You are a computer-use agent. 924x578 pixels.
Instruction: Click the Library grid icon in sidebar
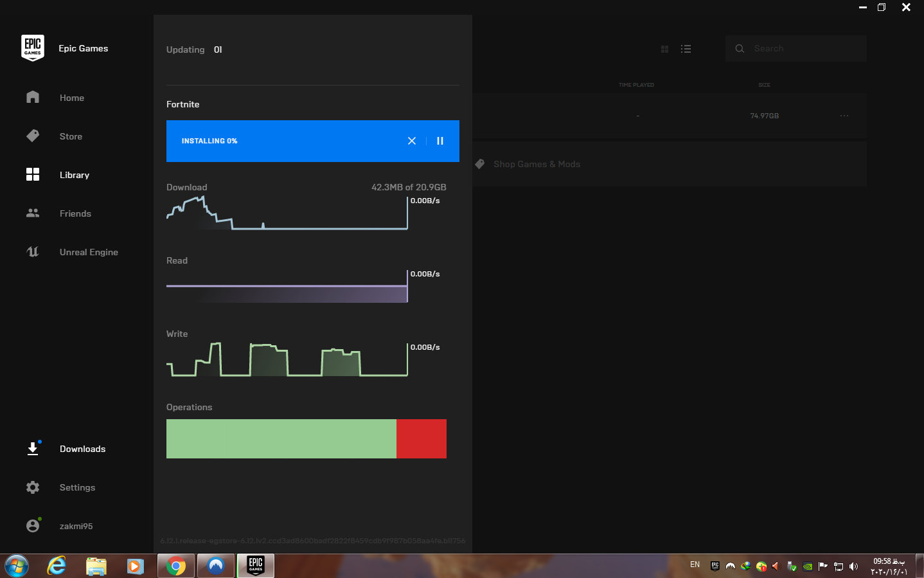(33, 175)
